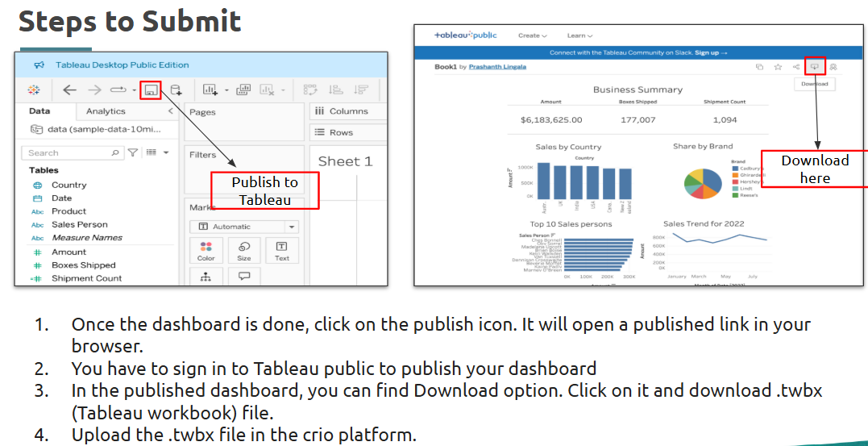Screen dimensions: 868x446
Task: Click the download icon on Tableau Public
Action: click(815, 66)
